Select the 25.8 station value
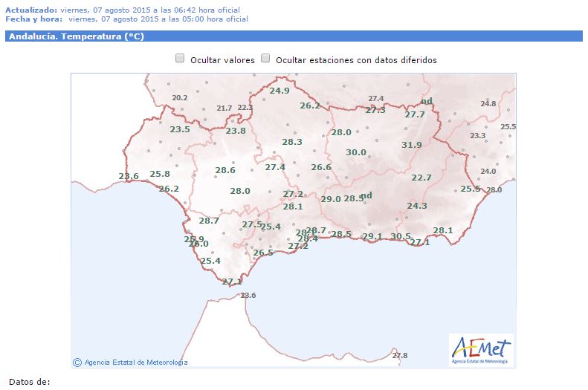This screenshot has width=588, height=390. [160, 174]
